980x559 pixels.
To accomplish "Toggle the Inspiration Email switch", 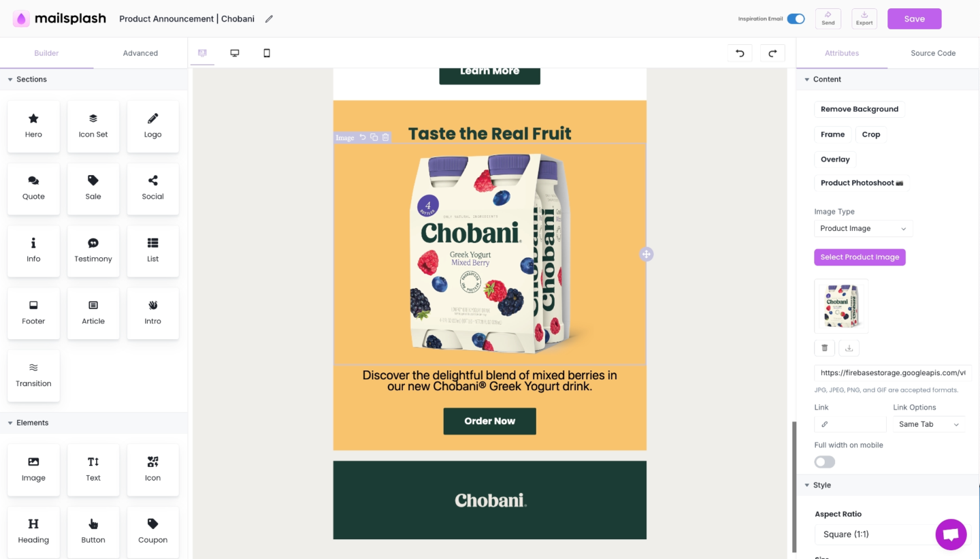I will pyautogui.click(x=796, y=19).
